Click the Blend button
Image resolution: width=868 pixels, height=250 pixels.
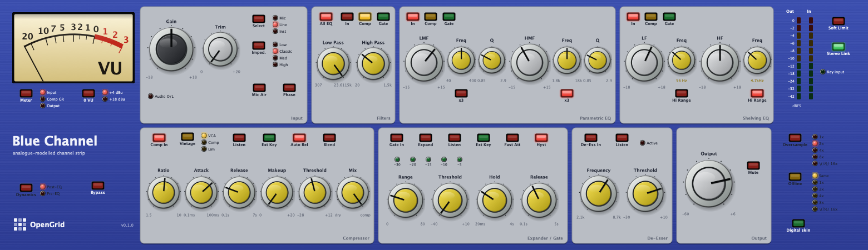pos(329,138)
